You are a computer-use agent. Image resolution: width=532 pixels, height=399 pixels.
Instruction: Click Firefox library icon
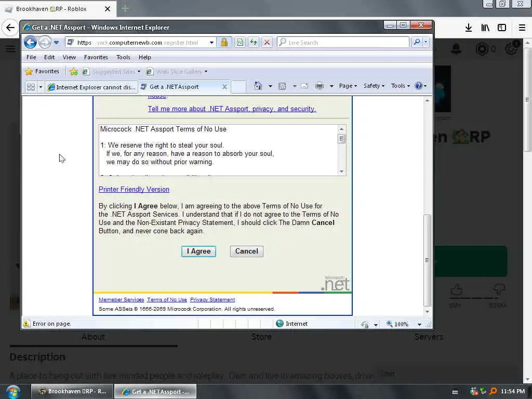(485, 28)
